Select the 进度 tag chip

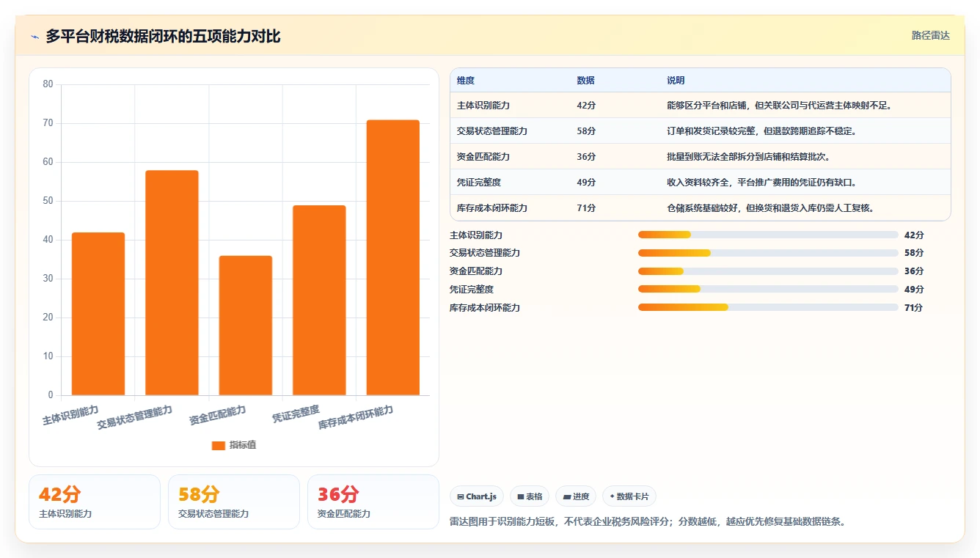pyautogui.click(x=576, y=496)
